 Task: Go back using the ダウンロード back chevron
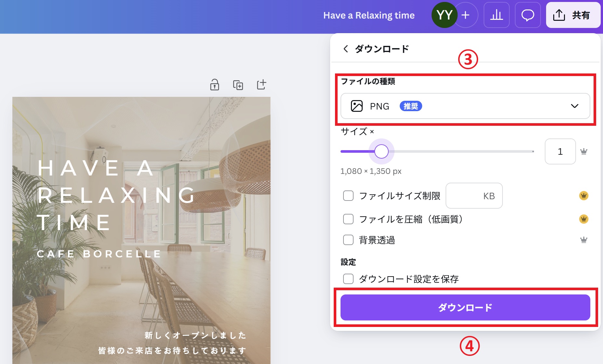(346, 49)
